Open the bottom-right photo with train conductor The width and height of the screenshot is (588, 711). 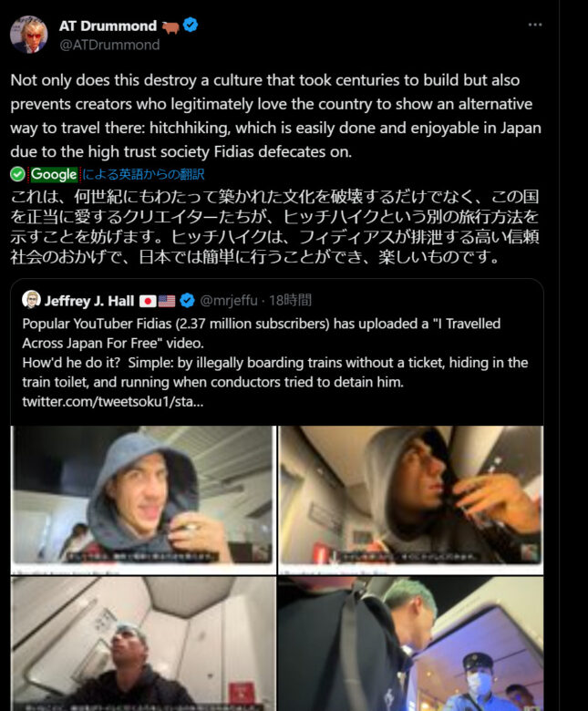point(411,644)
